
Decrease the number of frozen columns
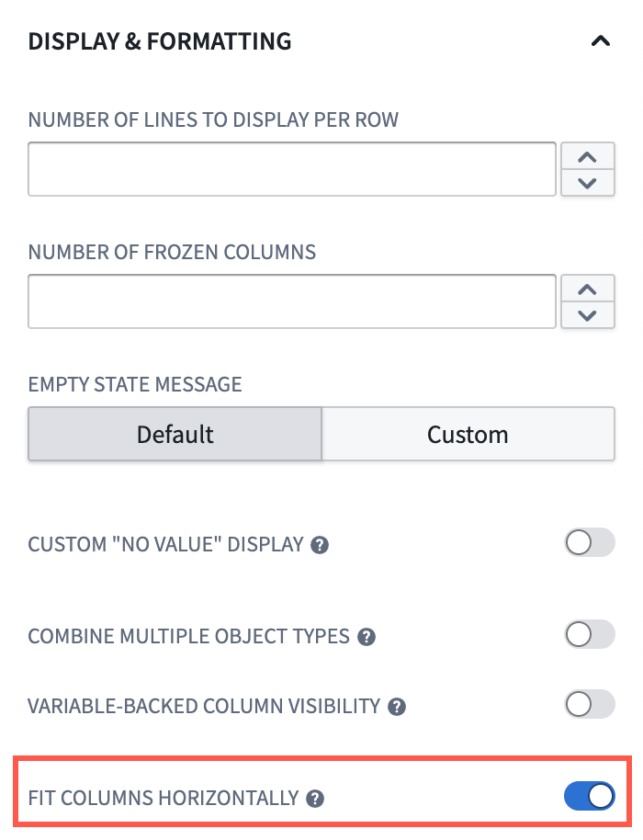pyautogui.click(x=588, y=314)
